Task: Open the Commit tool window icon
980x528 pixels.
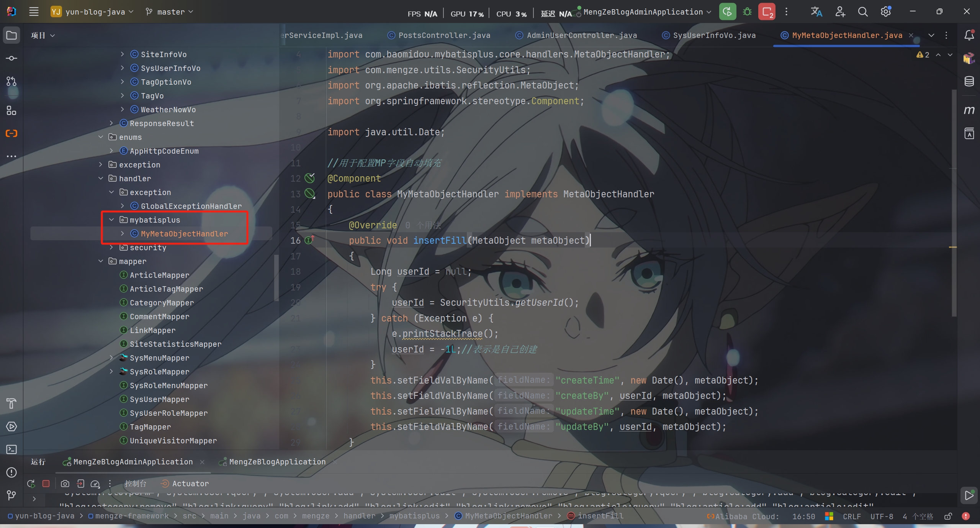Action: [x=11, y=58]
